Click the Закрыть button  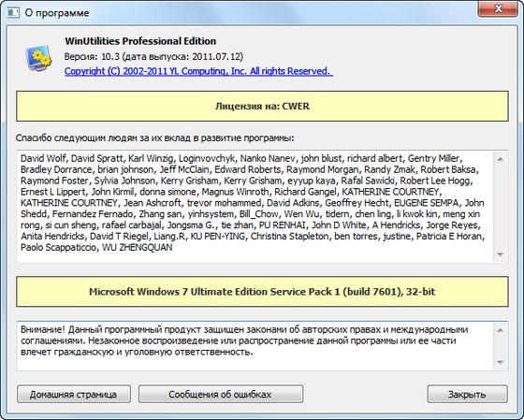[467, 394]
